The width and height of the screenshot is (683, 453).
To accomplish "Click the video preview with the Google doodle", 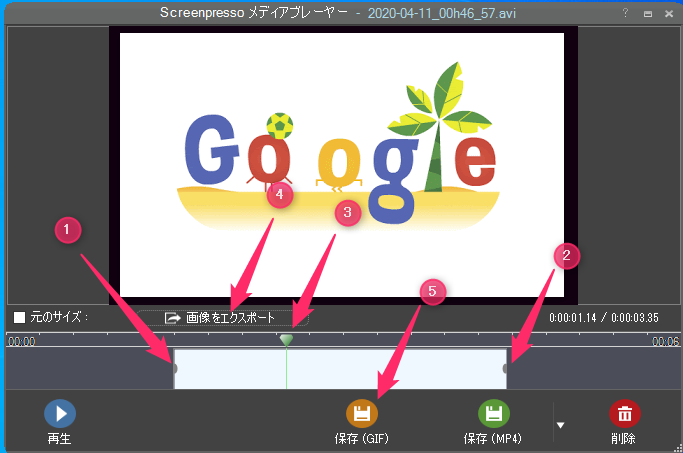I will [x=342, y=165].
